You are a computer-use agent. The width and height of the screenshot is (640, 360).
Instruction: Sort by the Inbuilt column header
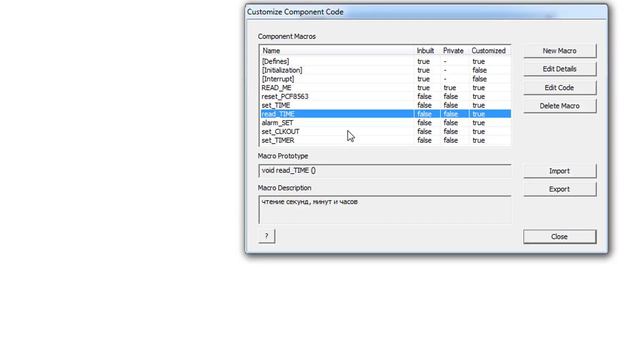pyautogui.click(x=427, y=51)
